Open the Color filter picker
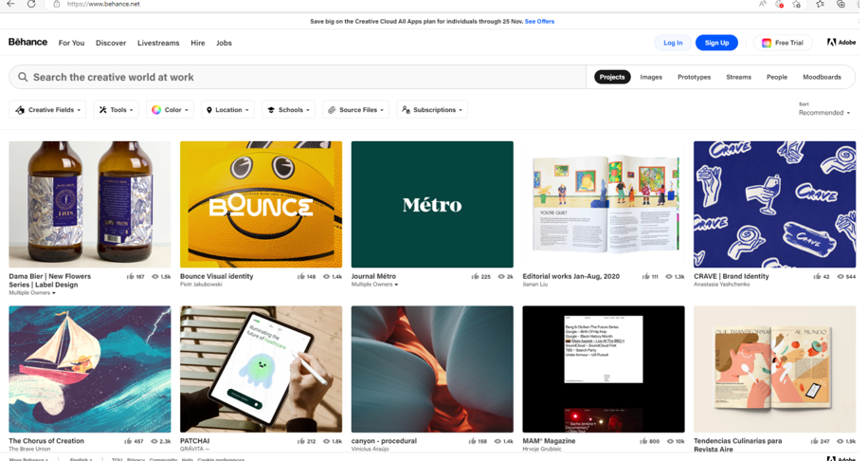The image size is (868, 461). click(171, 110)
